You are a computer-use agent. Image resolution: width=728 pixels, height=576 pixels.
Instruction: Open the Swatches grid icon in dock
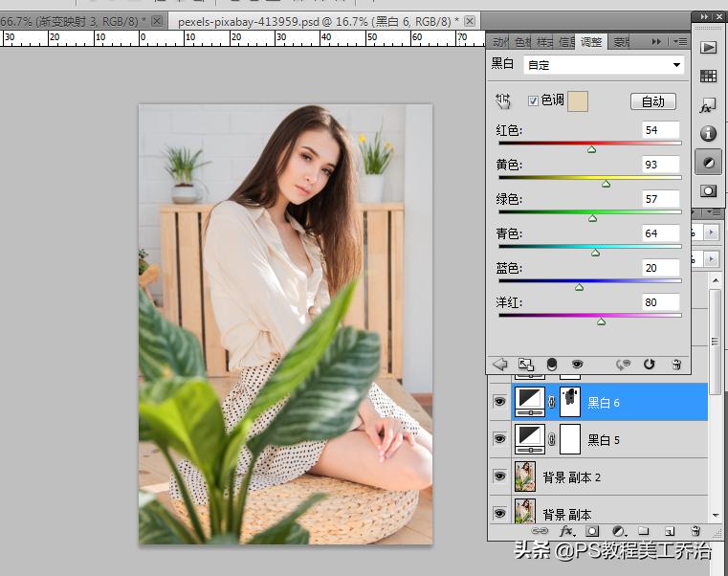708,76
